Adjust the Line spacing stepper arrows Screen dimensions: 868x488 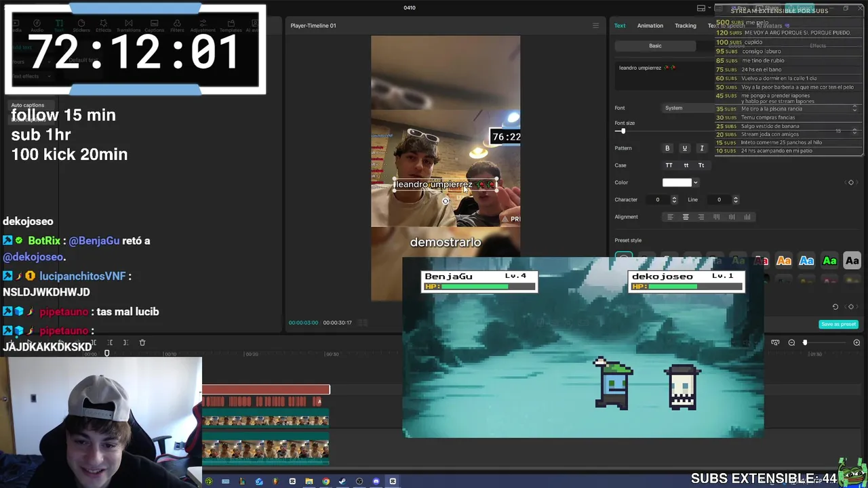[736, 200]
